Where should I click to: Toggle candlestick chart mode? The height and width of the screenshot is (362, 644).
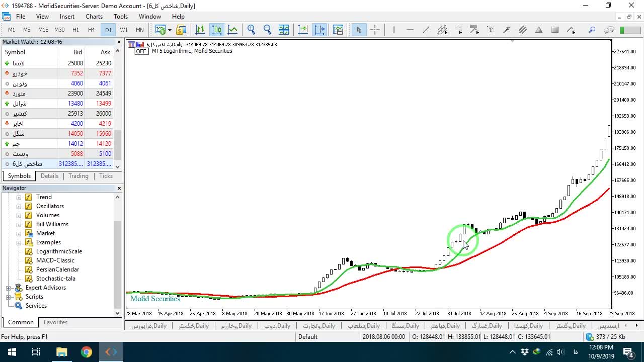(x=216, y=30)
